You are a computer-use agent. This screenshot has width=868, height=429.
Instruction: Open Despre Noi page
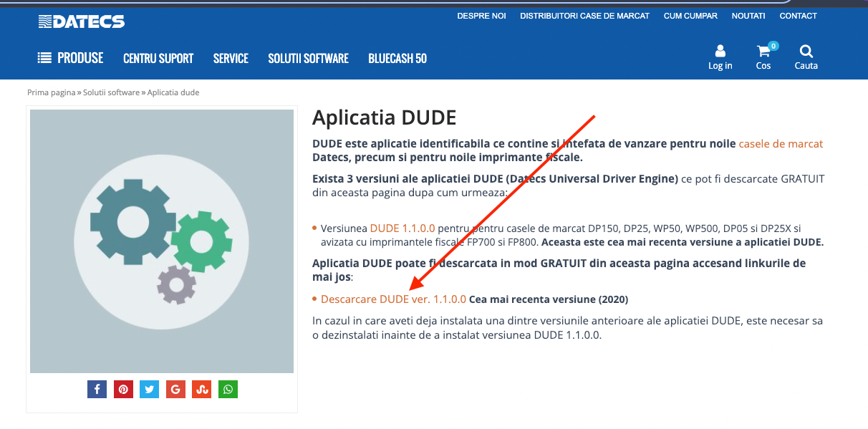tap(481, 16)
